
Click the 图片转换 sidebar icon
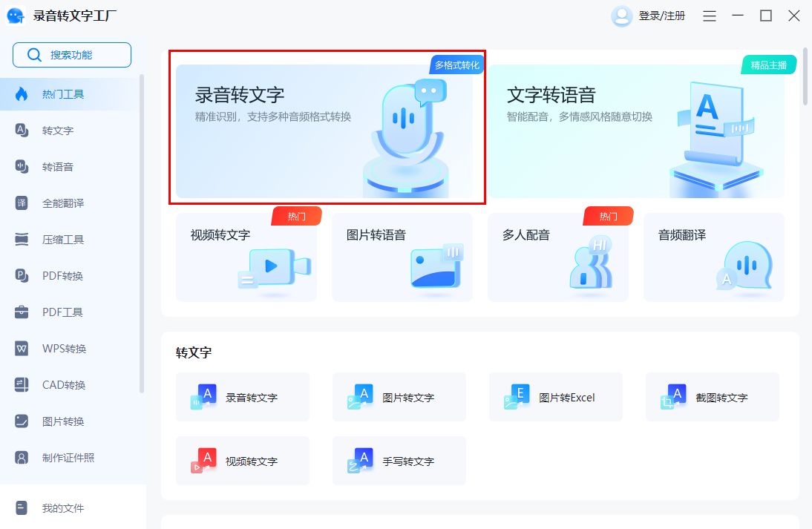(22, 421)
